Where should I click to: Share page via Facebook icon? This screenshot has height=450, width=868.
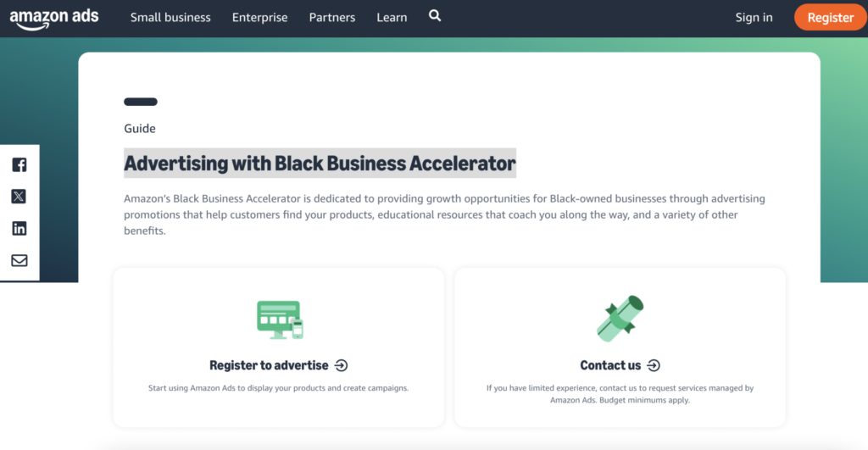tap(19, 165)
